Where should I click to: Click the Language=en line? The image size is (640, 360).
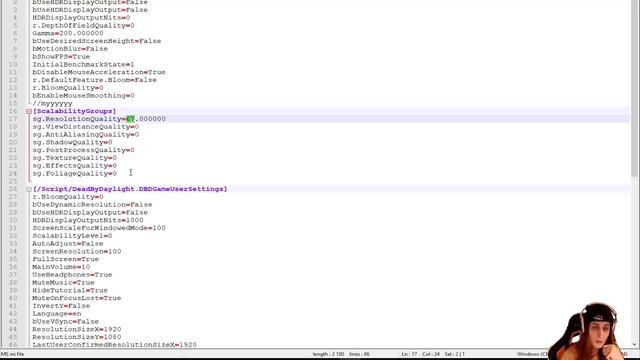[57, 313]
